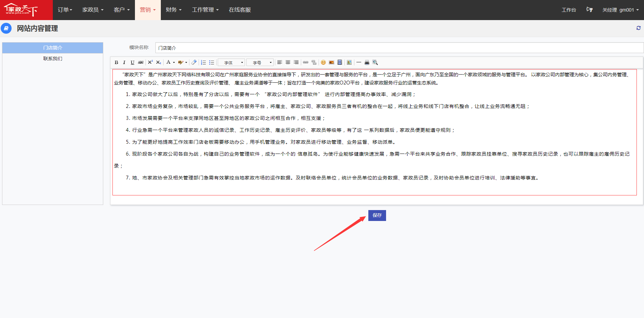Toggle bold formatting in editor toolbar

point(116,62)
